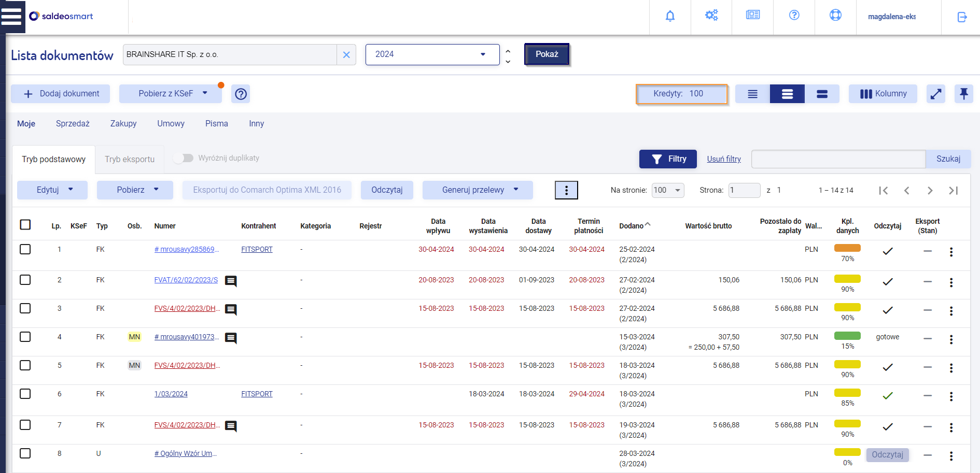This screenshot has width=980, height=473.
Task: Select the Zakupy tab
Action: [123, 124]
